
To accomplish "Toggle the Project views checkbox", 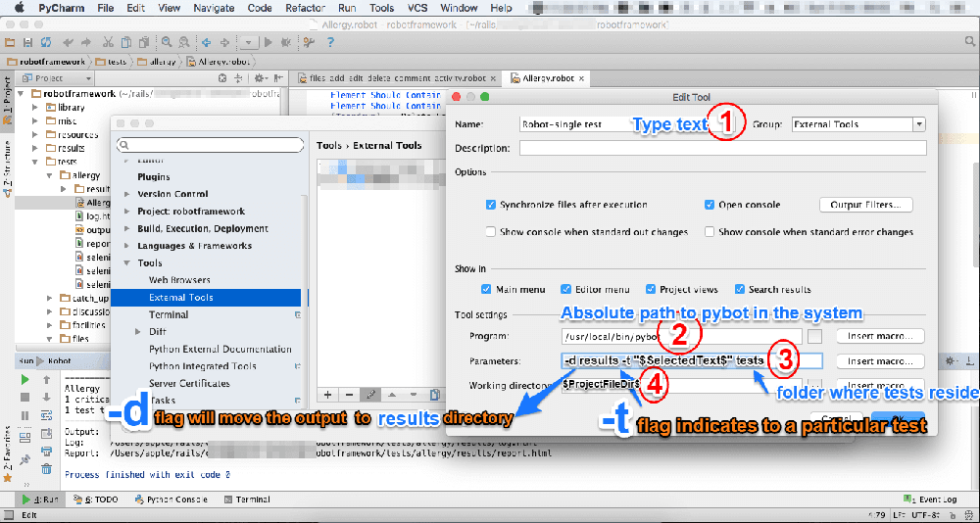I will click(650, 289).
